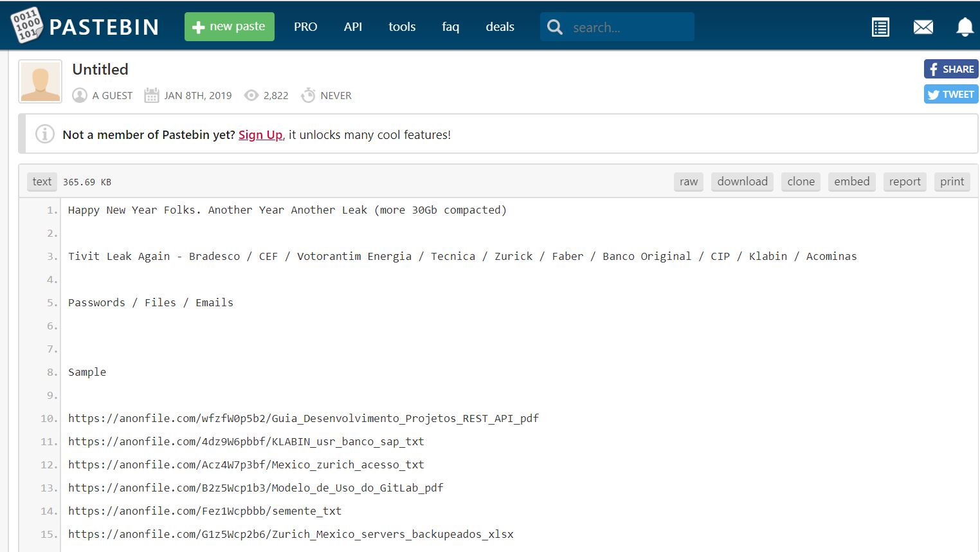
Task: Click the Guia_Desenvolvimento_Projetos_REST_API_pdf URL line
Action: click(304, 418)
